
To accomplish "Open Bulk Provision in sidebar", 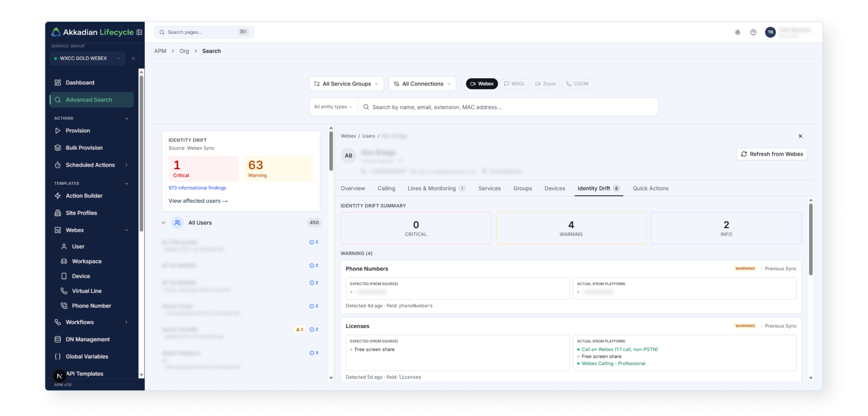I will (92, 147).
